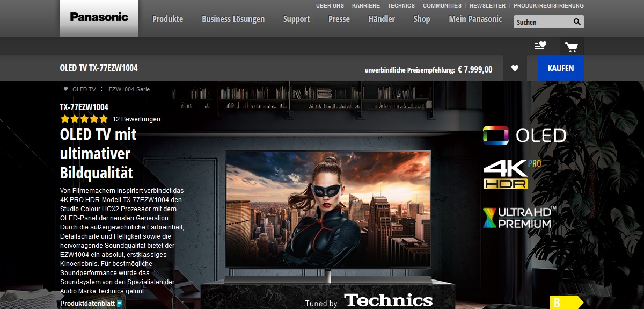Open the shopping cart icon

[x=571, y=47]
